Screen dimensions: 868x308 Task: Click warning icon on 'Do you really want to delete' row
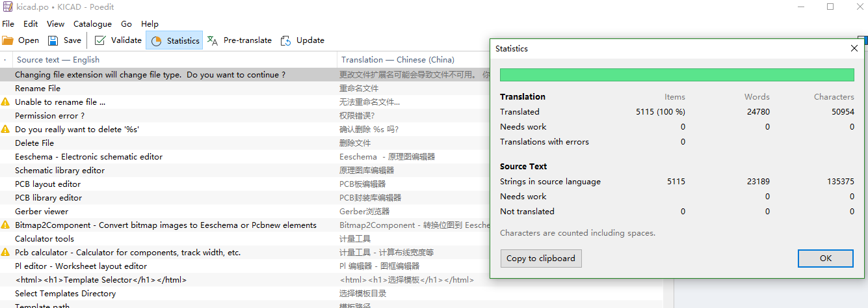click(x=6, y=130)
